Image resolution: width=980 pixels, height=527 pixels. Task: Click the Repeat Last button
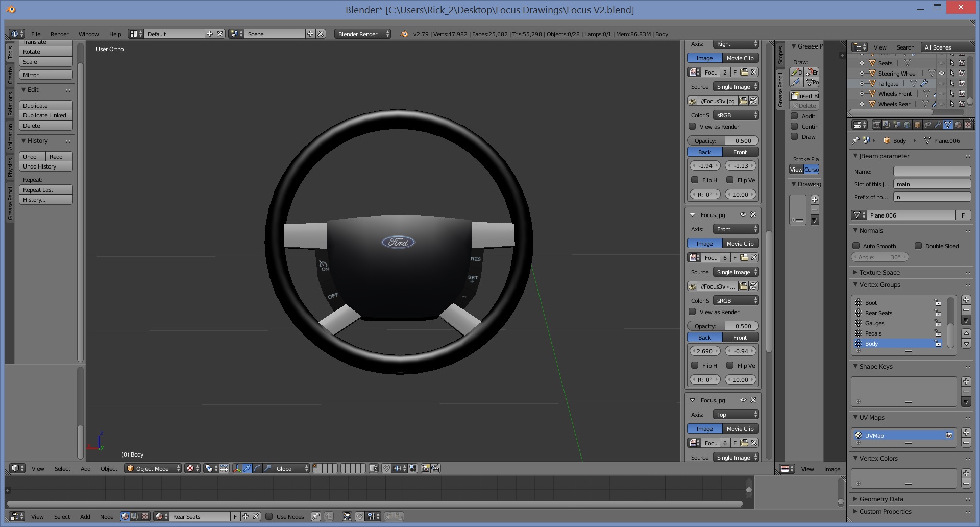(46, 189)
